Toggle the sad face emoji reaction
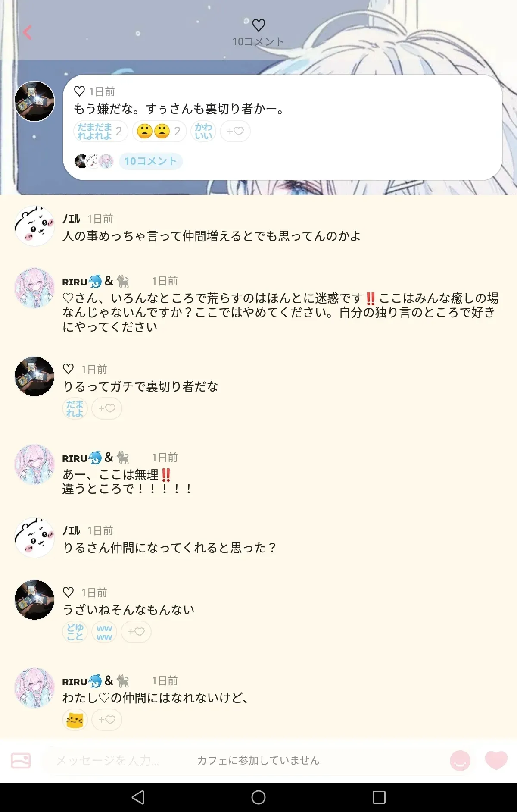The image size is (517, 812). pos(159,131)
